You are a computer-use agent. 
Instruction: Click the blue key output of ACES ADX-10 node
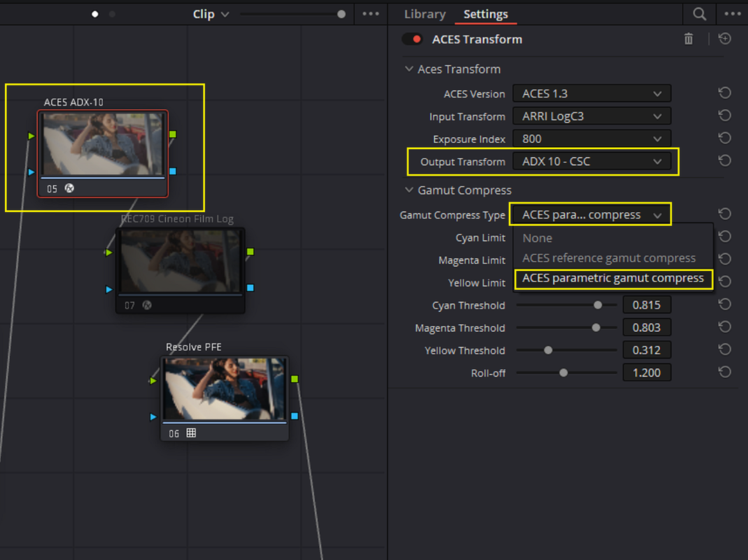(x=173, y=171)
